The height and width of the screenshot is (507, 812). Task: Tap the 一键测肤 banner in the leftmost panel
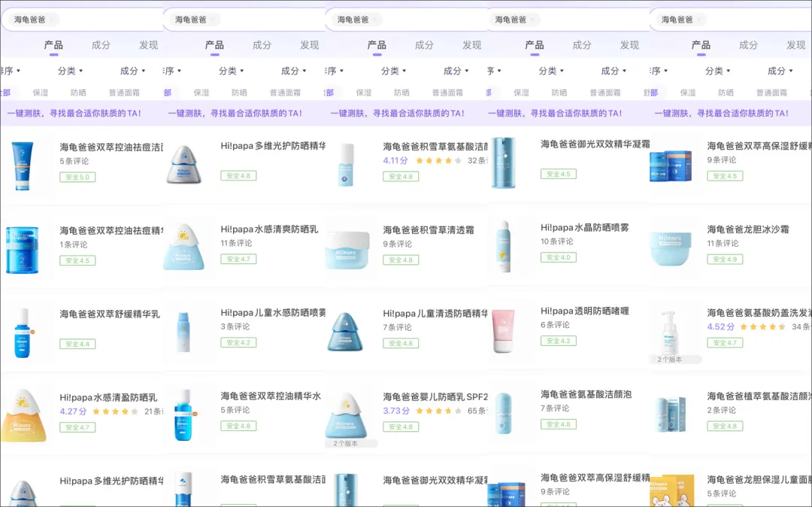tap(81, 113)
